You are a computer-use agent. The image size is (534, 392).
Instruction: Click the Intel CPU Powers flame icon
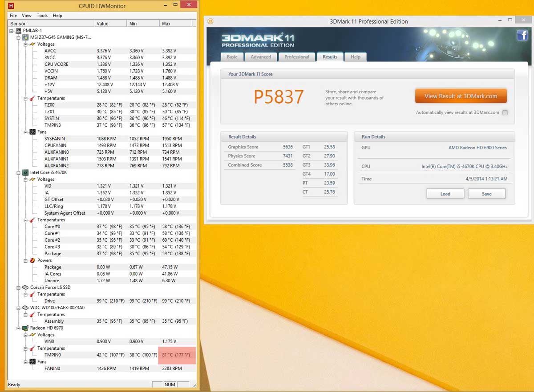tap(32, 260)
